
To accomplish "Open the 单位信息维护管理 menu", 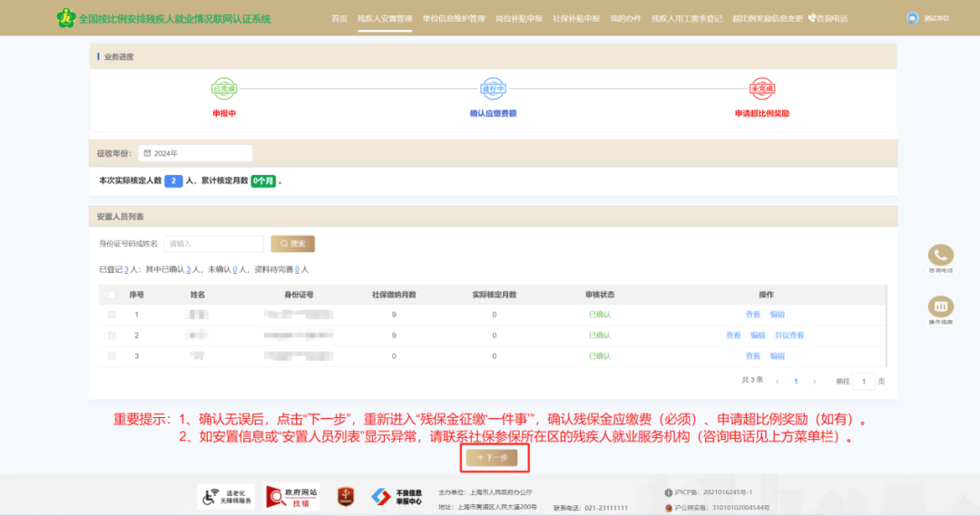I will [454, 19].
